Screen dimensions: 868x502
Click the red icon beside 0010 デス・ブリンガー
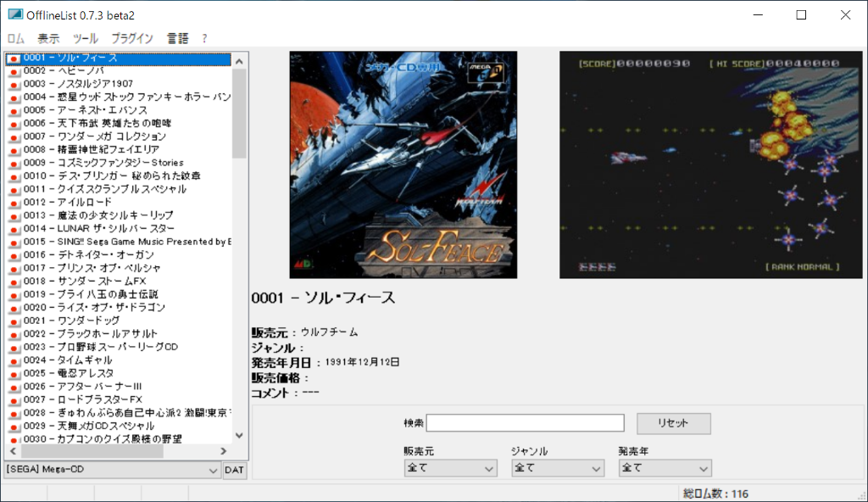pos(14,176)
